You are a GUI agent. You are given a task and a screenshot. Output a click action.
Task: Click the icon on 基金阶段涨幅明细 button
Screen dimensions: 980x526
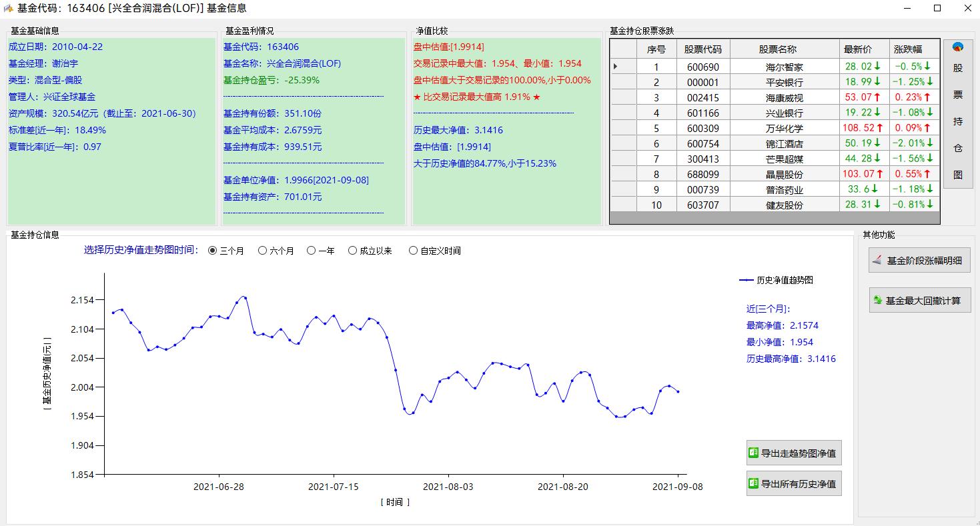pos(877,260)
